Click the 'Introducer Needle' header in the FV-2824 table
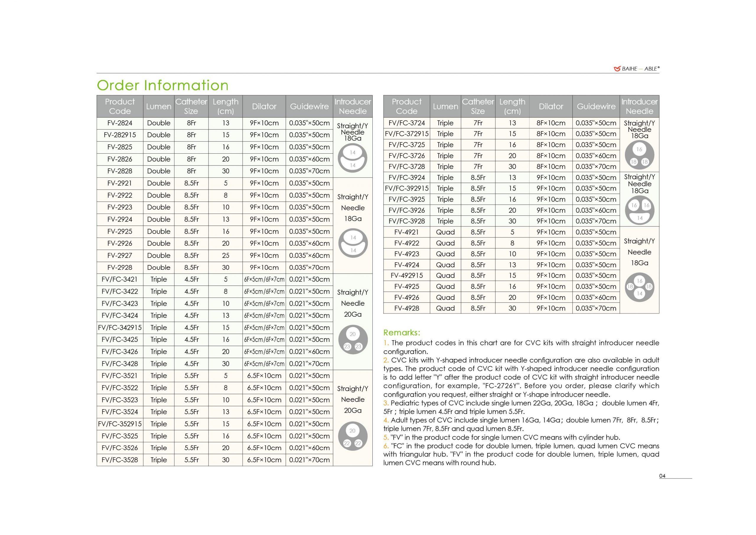The width and height of the screenshot is (756, 535). tap(353, 106)
